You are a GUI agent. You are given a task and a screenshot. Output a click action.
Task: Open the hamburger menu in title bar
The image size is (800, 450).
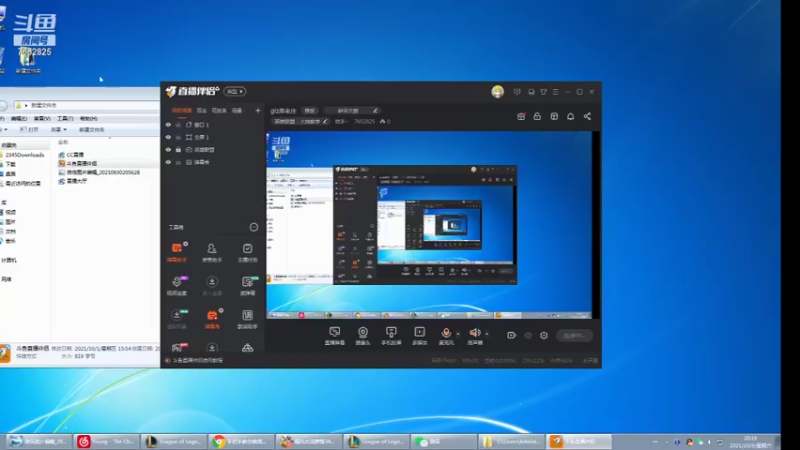556,92
